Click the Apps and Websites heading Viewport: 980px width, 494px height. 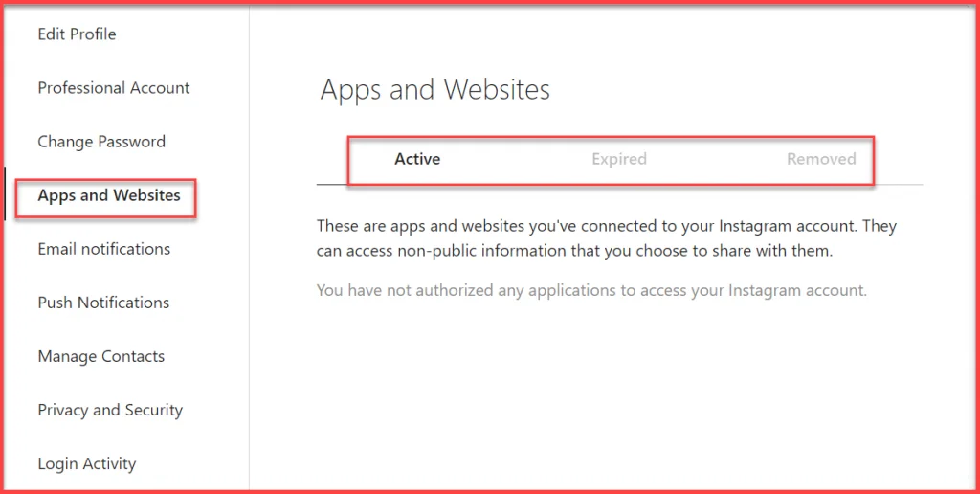435,89
